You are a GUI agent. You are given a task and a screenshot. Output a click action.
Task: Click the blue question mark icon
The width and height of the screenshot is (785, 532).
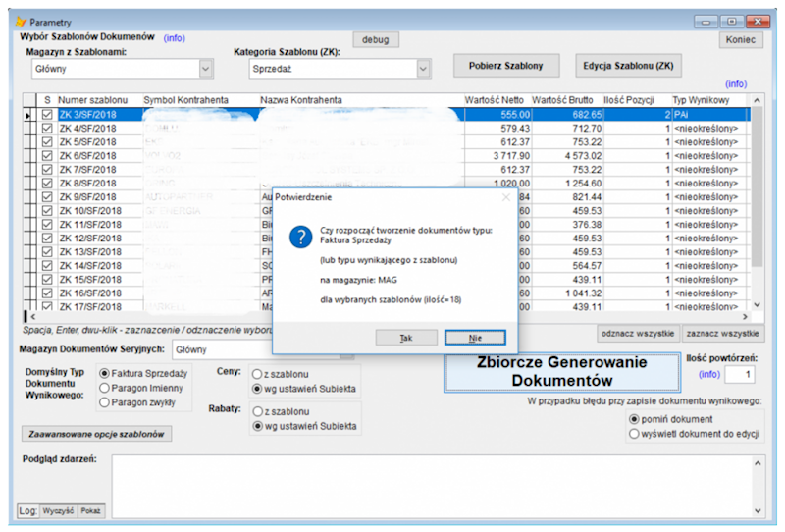301,237
